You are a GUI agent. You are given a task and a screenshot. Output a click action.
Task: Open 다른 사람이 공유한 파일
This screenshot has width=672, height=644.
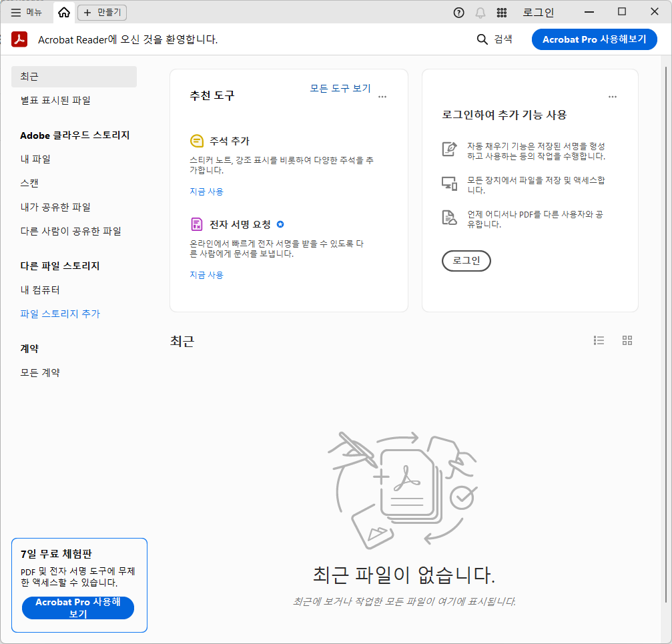tap(71, 231)
